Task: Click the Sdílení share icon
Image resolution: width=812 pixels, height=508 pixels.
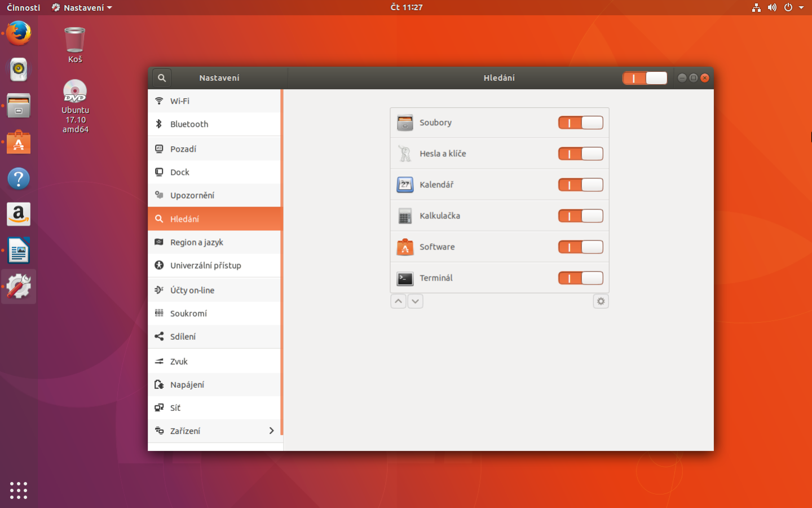Action: (x=159, y=336)
